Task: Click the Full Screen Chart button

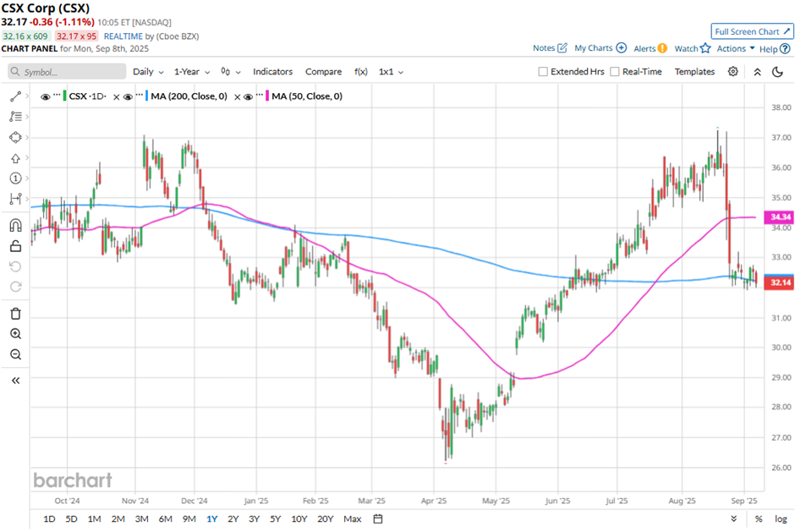Action: coord(752,31)
